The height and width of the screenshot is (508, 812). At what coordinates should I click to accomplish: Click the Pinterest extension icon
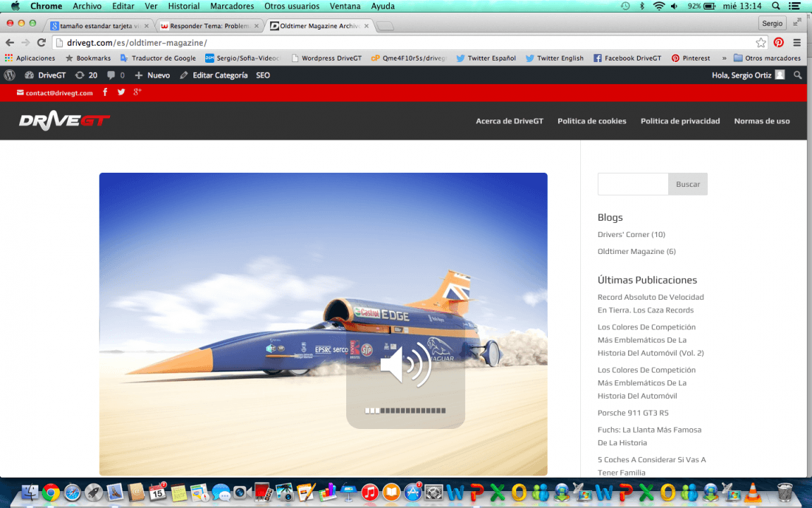(x=778, y=43)
